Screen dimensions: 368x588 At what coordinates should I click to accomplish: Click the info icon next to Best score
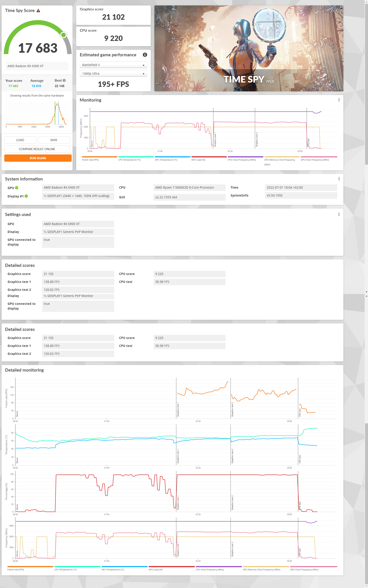[64, 80]
